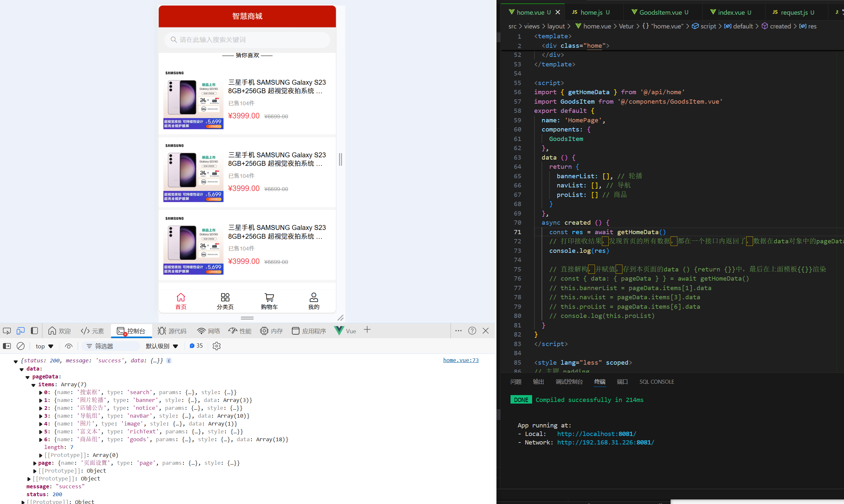This screenshot has height=504, width=844.
Task: Switch to the index.vue editor tab
Action: tap(730, 12)
